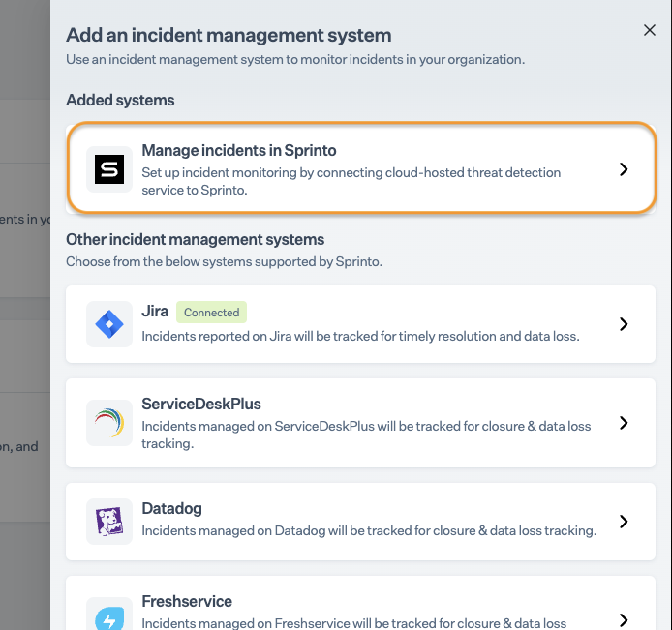
Task: Expand the Datadog row chevron arrow
Action: coord(624,522)
